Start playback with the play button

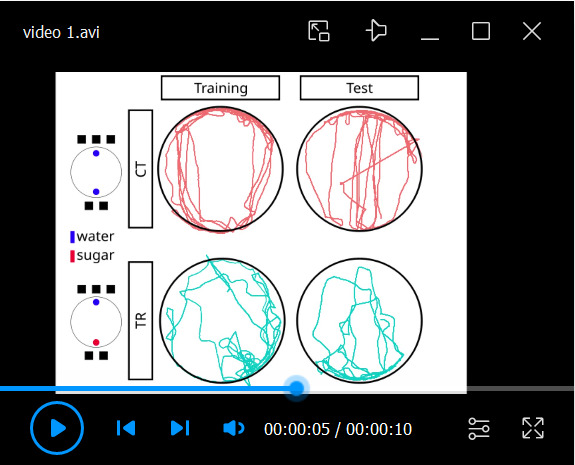tap(57, 428)
